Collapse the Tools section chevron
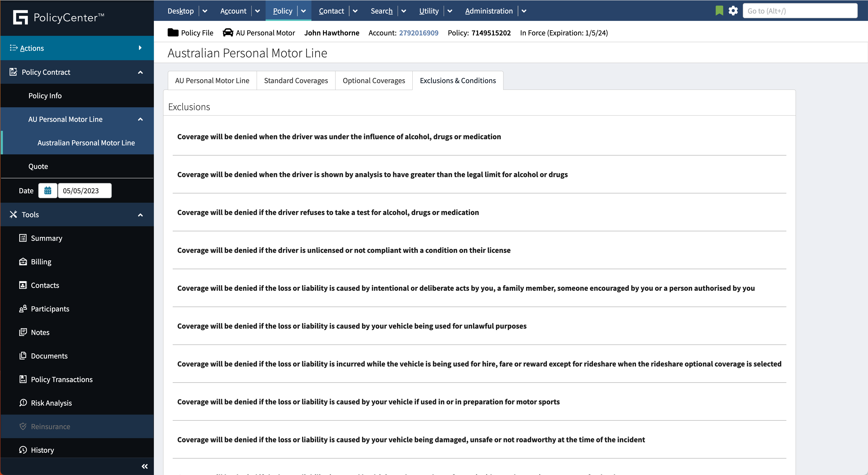 [x=141, y=215]
